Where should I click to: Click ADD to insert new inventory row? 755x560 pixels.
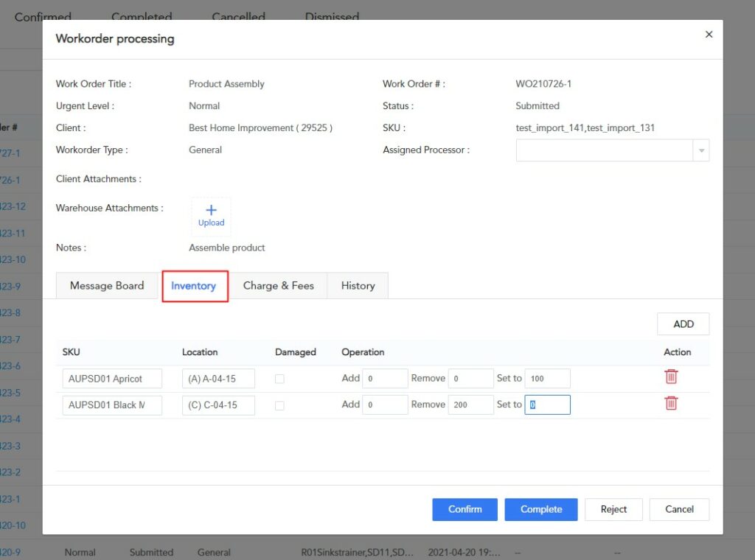point(683,323)
